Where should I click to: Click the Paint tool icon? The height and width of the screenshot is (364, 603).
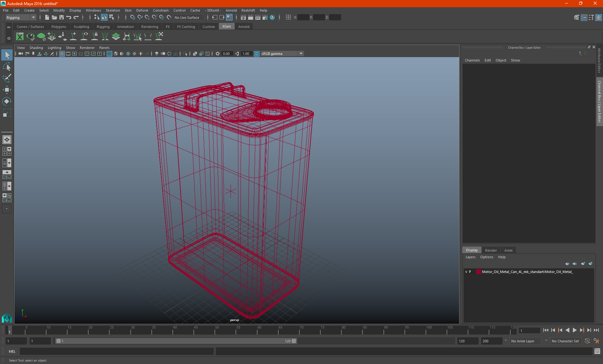(x=7, y=77)
